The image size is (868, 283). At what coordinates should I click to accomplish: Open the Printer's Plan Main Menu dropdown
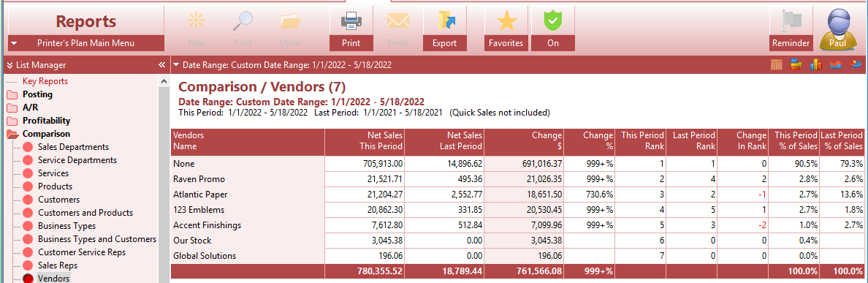[85, 43]
